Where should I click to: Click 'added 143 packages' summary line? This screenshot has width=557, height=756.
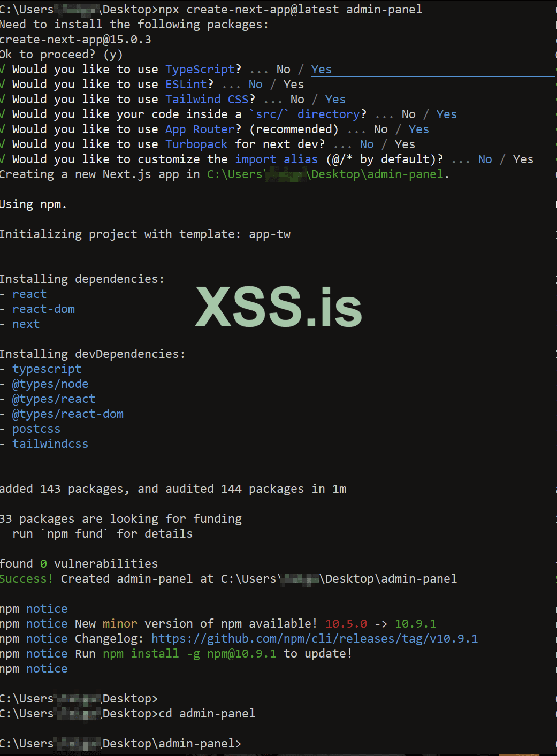(x=173, y=489)
